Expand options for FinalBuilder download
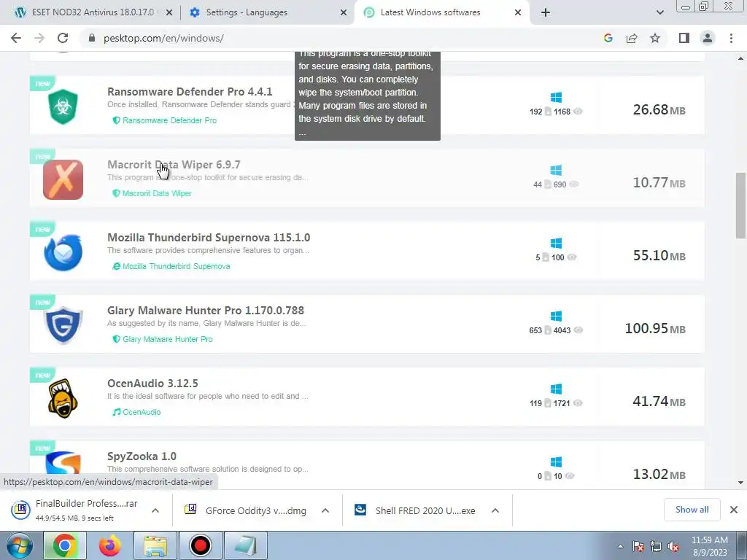Screen dimensions: 747x560 pyautogui.click(x=155, y=510)
